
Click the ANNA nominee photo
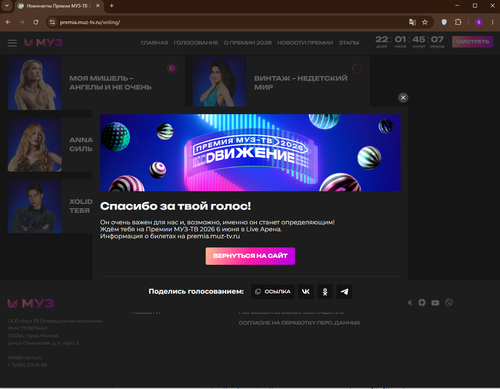pyautogui.click(x=35, y=145)
